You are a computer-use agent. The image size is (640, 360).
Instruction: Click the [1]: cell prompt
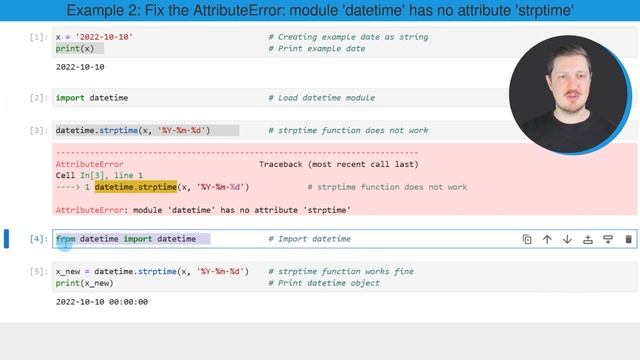tap(38, 37)
